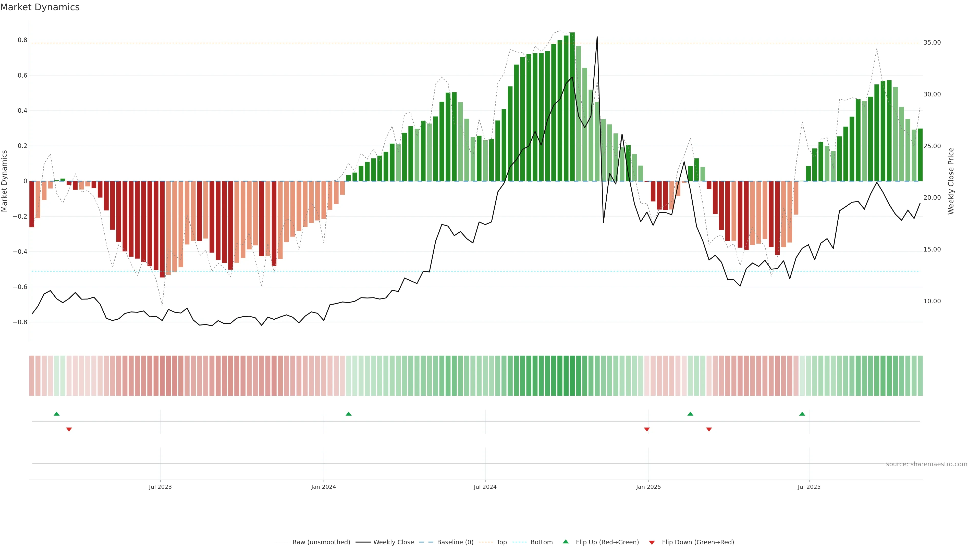Click the last green flip-up marker before Jul 2025

802,414
